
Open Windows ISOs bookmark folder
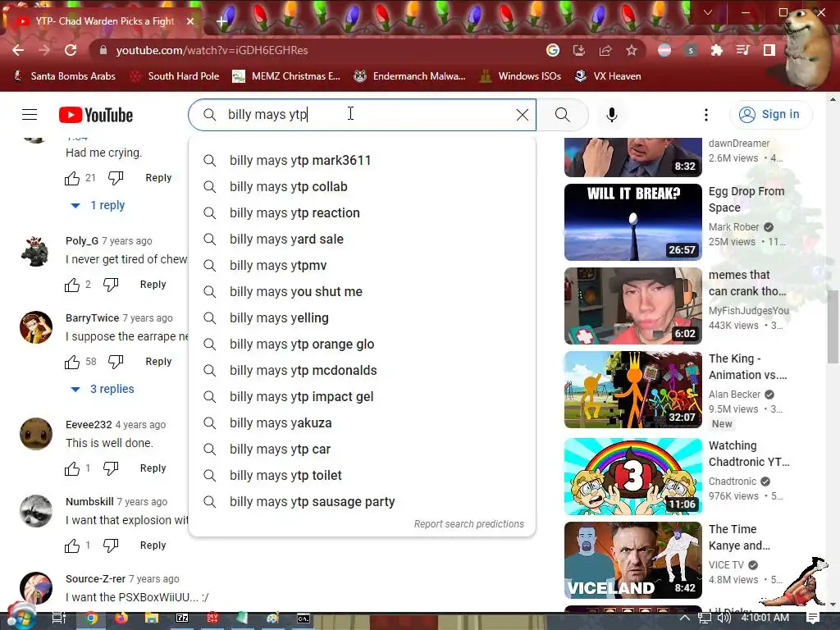[x=521, y=76]
